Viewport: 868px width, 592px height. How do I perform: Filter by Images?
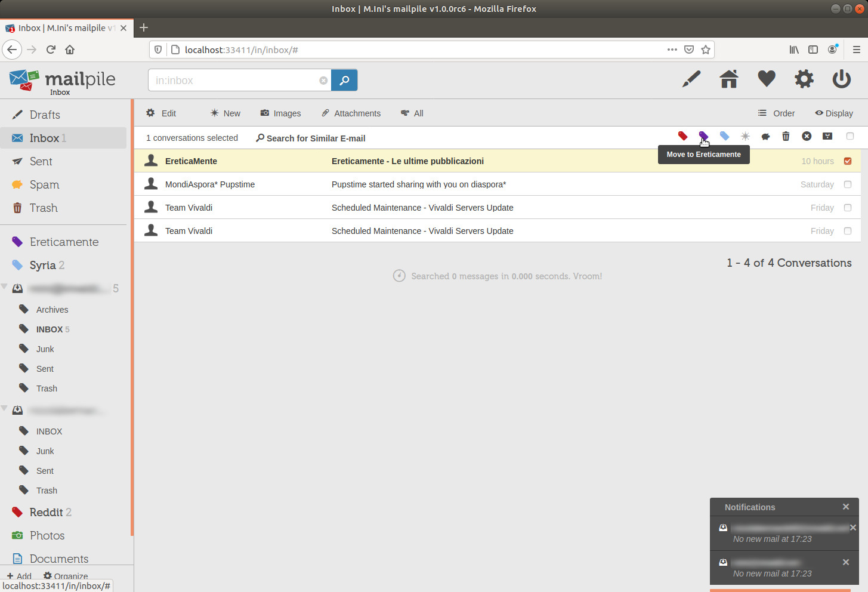click(x=280, y=113)
